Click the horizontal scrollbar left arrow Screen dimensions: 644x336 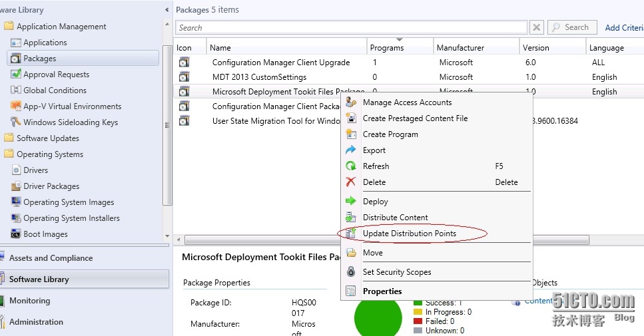click(178, 239)
